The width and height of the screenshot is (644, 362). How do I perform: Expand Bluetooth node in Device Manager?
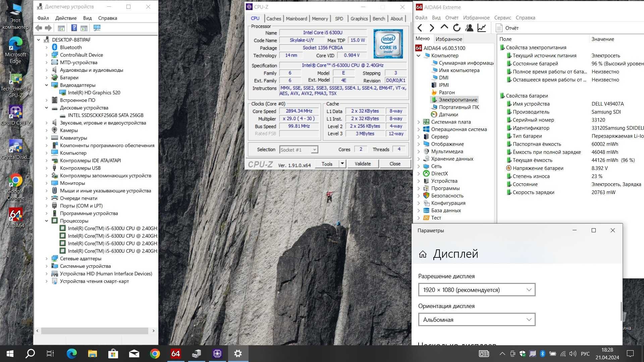(x=47, y=48)
